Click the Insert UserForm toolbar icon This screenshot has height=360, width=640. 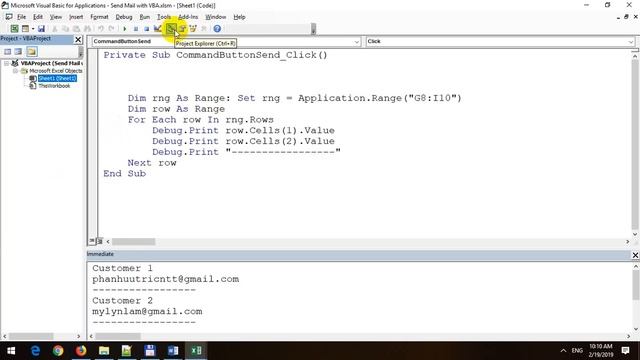coord(25,29)
